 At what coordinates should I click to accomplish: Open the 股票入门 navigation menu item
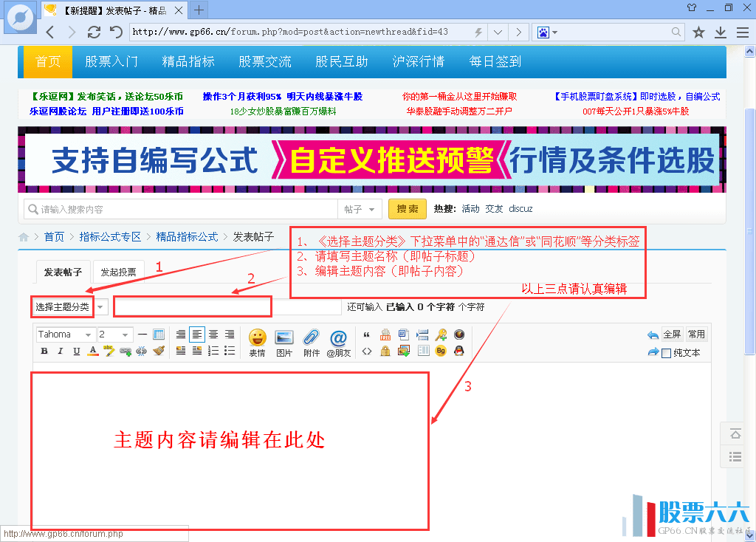click(x=111, y=61)
